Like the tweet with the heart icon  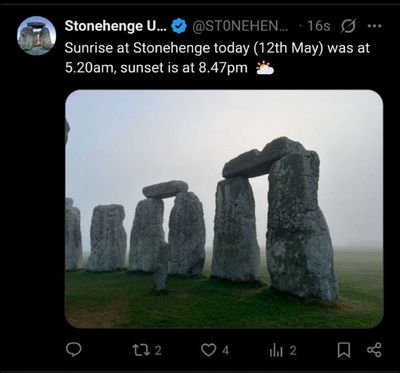click(x=209, y=350)
